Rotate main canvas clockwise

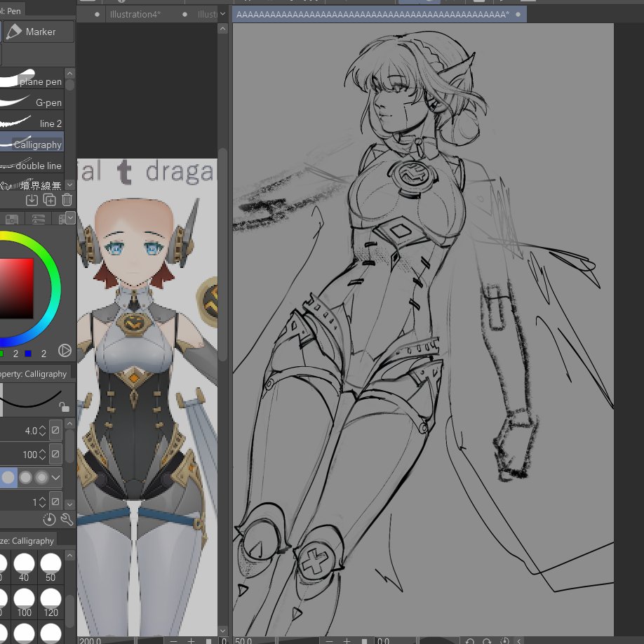point(487,640)
